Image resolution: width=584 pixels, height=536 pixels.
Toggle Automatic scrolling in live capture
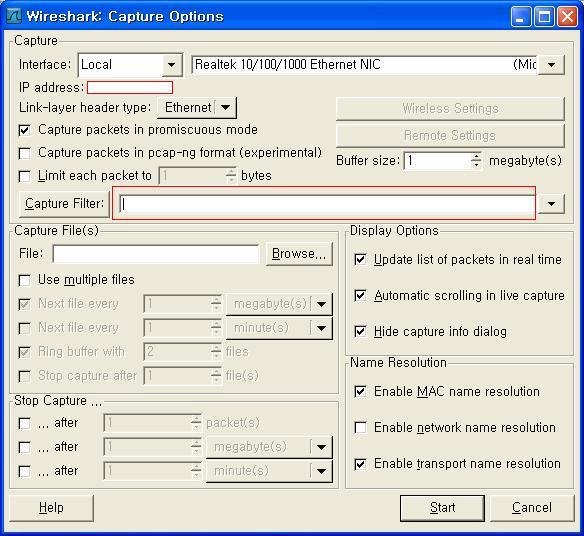[360, 295]
